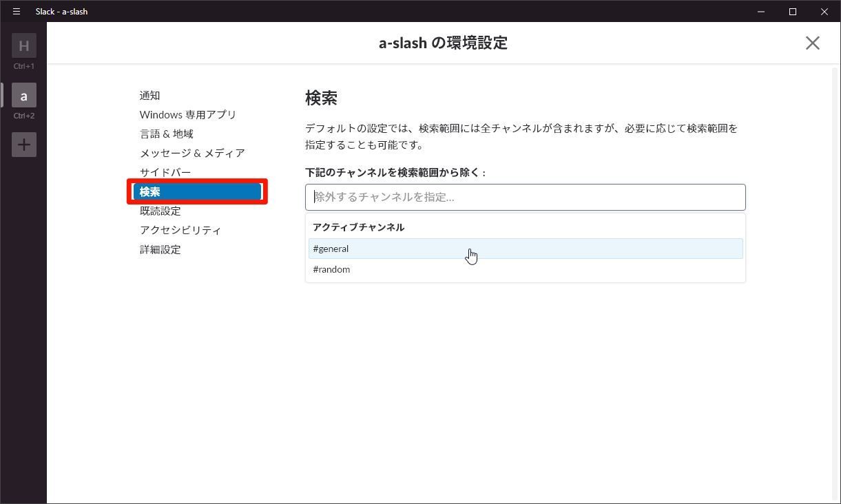Screen dimensions: 841x504
Task: Click the 下記のチャンネルを検索範囲から除く label
Action: click(x=395, y=173)
